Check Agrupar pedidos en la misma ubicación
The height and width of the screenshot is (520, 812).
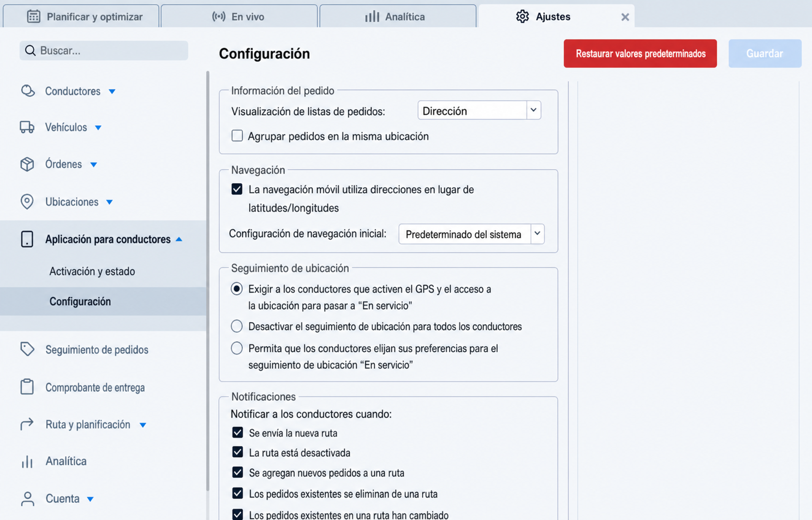(237, 136)
